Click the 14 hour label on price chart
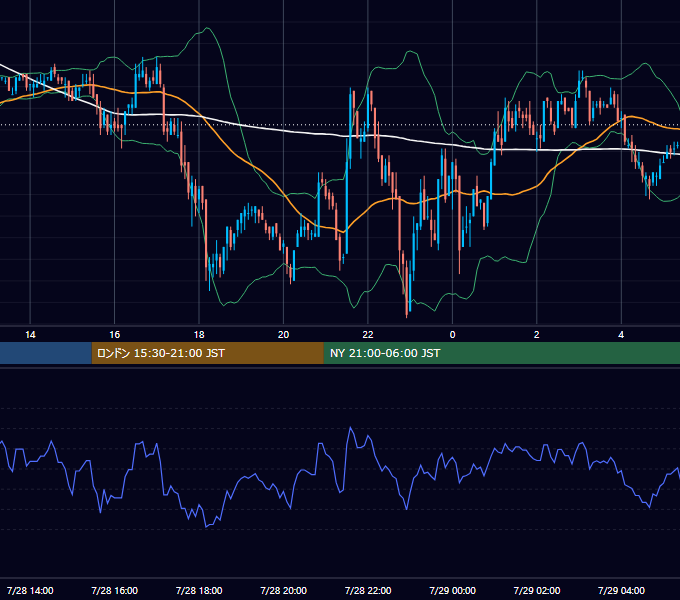The image size is (680, 600). coord(30,335)
